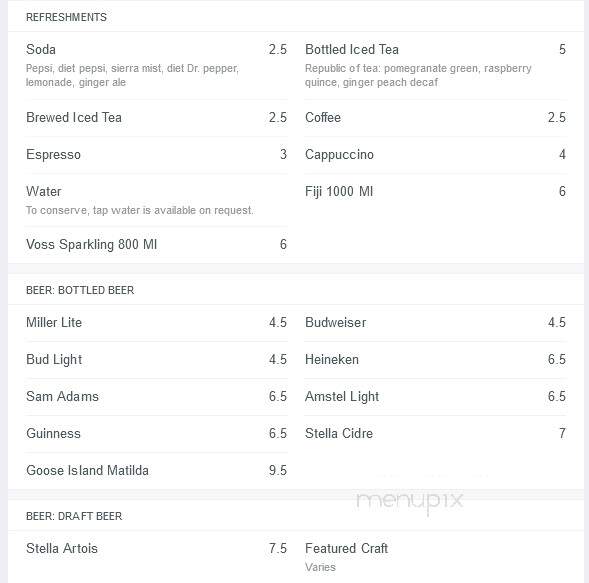Click the BEER: BOTTLED BEER heading
Image resolution: width=589 pixels, height=583 pixels.
point(80,290)
